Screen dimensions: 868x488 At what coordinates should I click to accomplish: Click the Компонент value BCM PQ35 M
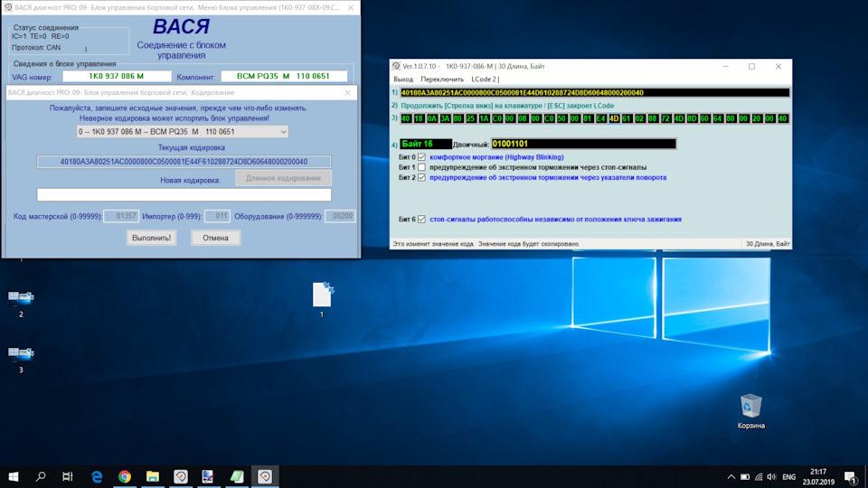click(283, 76)
